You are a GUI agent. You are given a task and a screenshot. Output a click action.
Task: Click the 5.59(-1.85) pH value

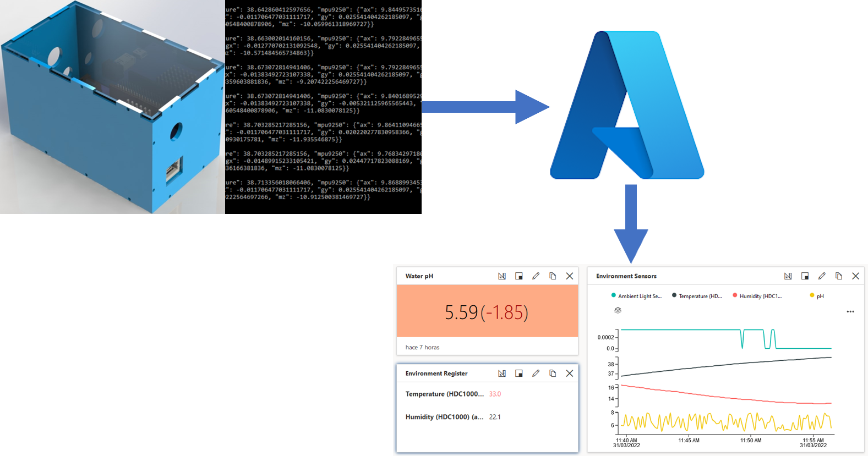click(x=487, y=312)
